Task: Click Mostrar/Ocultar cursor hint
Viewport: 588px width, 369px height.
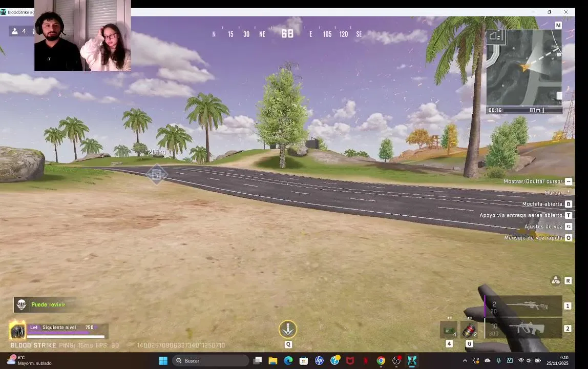Action: (533, 181)
